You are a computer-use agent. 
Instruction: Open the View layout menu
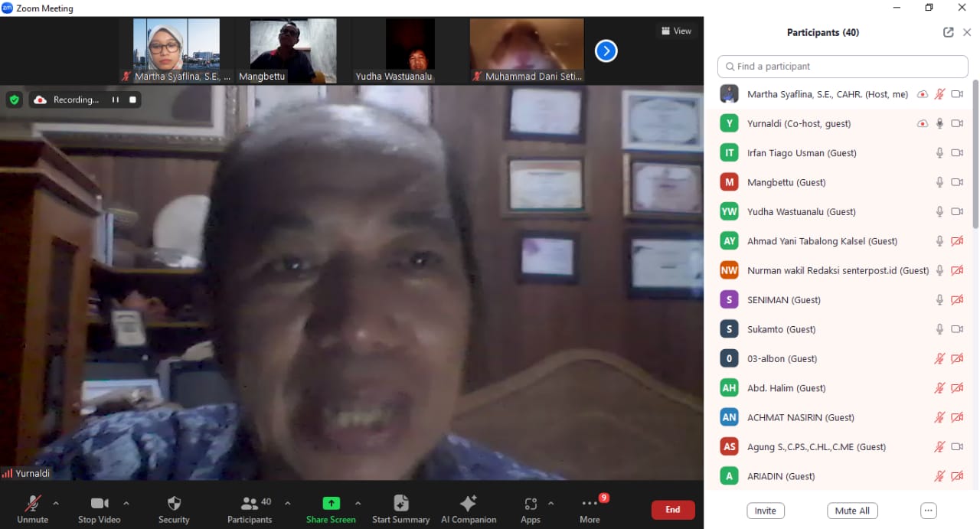(676, 31)
